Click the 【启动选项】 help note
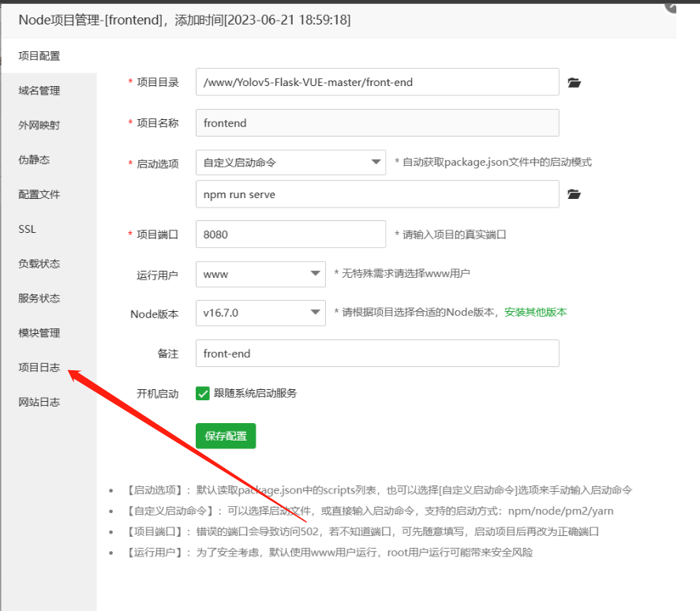 [x=378, y=490]
